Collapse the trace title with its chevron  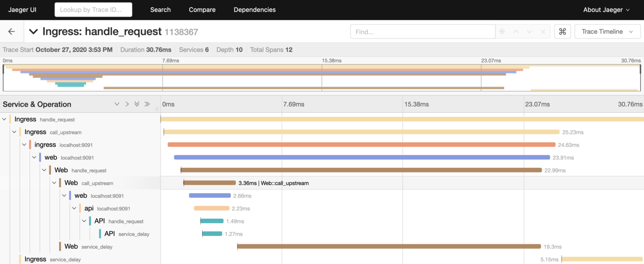click(x=33, y=31)
